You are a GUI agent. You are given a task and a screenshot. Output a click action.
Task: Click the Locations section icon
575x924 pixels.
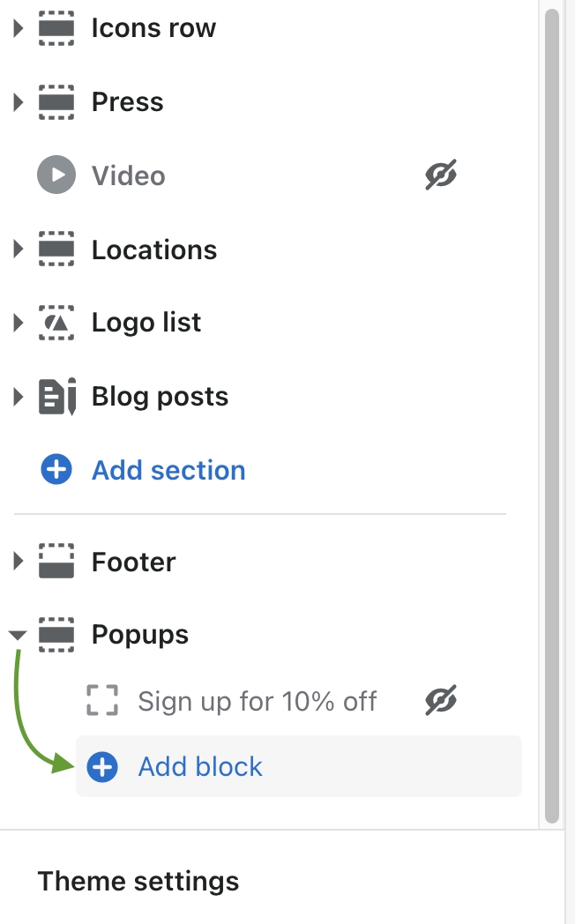click(56, 250)
